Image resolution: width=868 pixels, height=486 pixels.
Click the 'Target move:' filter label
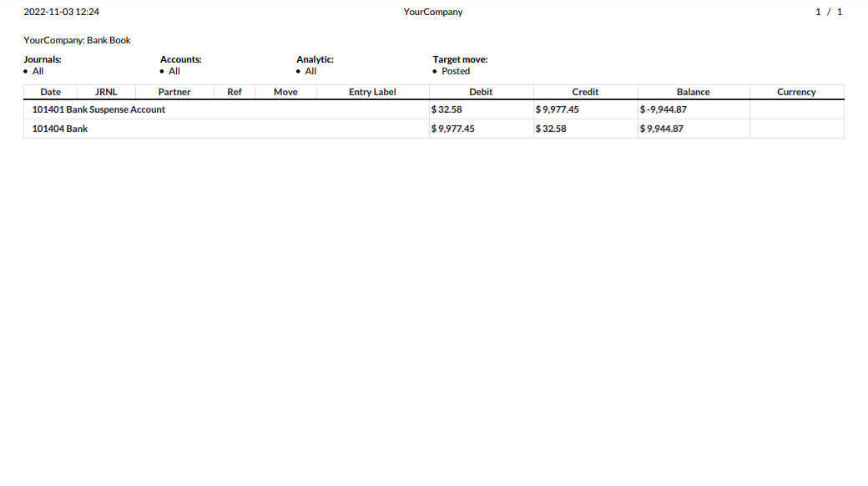[460, 59]
